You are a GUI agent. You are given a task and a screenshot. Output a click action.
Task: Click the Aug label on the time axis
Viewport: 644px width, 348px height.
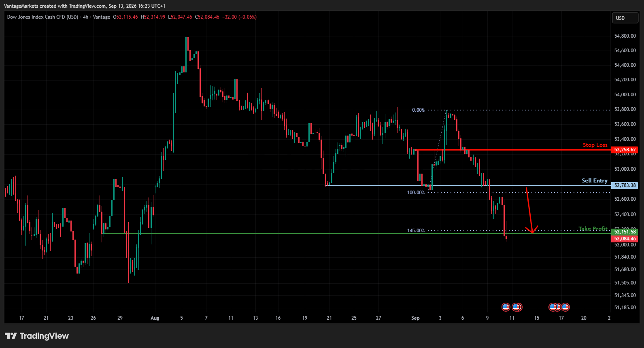point(155,318)
